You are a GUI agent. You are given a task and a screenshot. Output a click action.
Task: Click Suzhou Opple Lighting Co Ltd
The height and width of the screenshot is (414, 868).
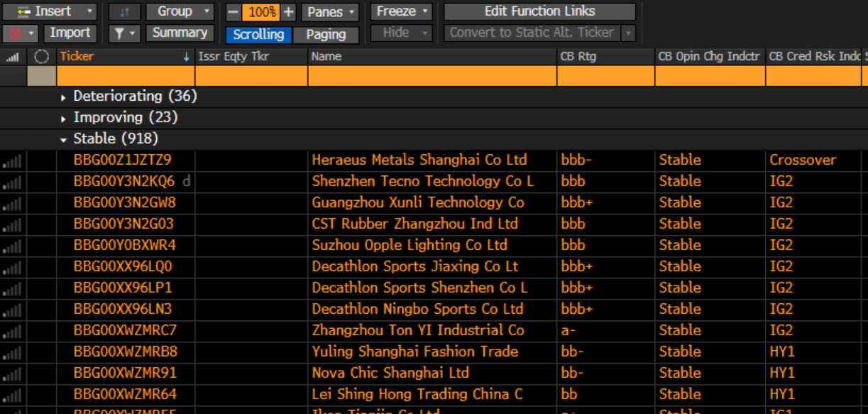coord(410,245)
